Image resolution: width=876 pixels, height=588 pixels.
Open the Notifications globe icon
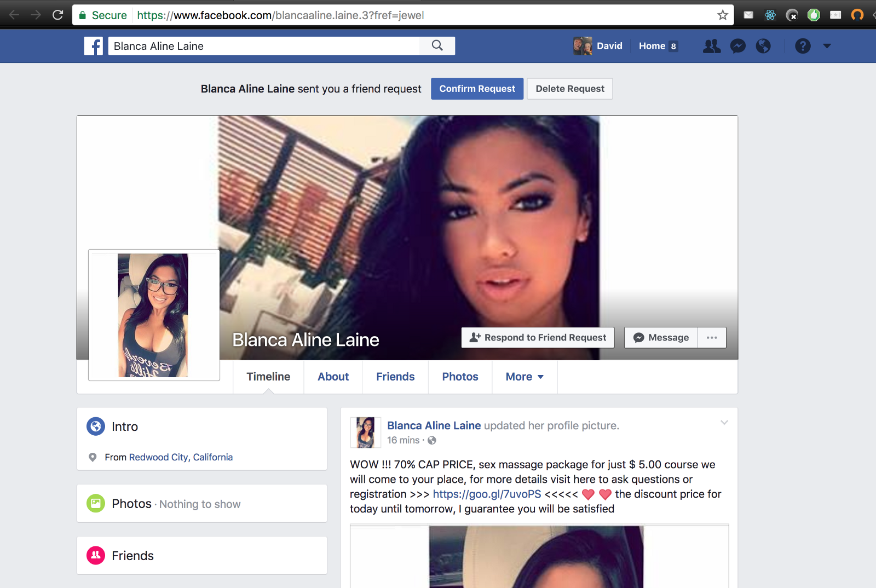pos(763,46)
